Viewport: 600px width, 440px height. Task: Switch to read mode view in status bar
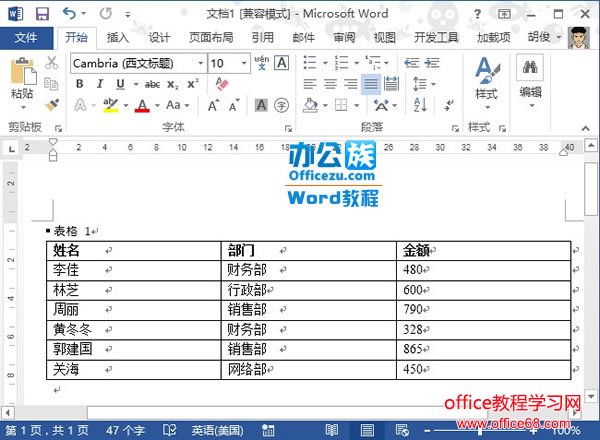pos(331,430)
